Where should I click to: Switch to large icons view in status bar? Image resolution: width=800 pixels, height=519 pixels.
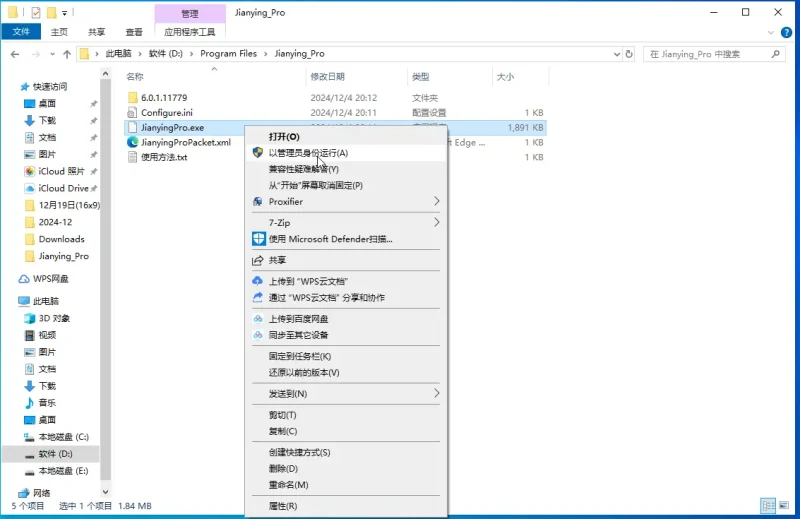coord(784,506)
